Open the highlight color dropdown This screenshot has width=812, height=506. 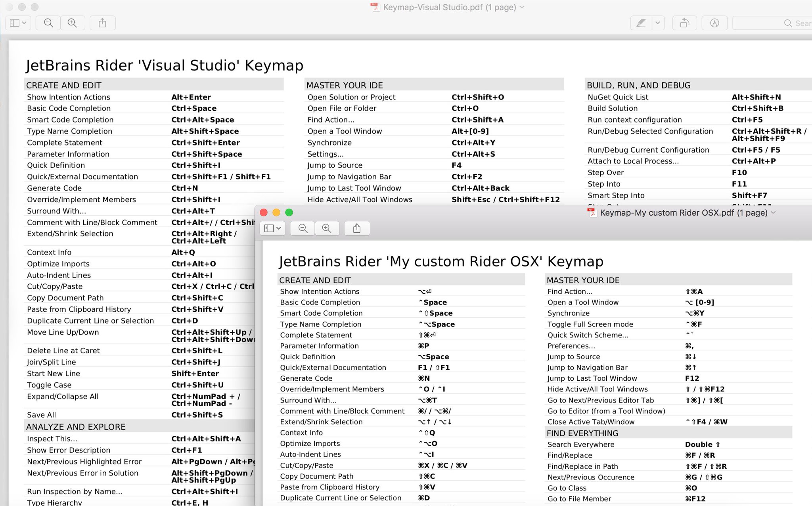(x=658, y=23)
